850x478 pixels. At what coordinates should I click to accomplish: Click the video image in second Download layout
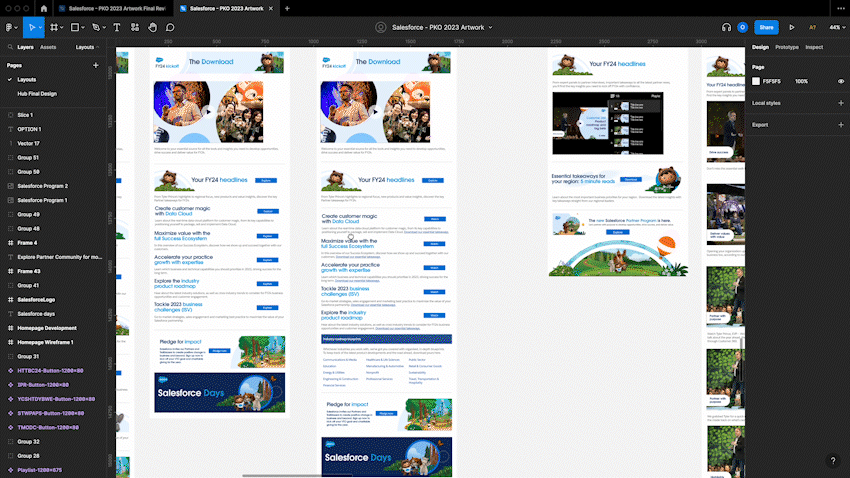pyautogui.click(x=375, y=112)
